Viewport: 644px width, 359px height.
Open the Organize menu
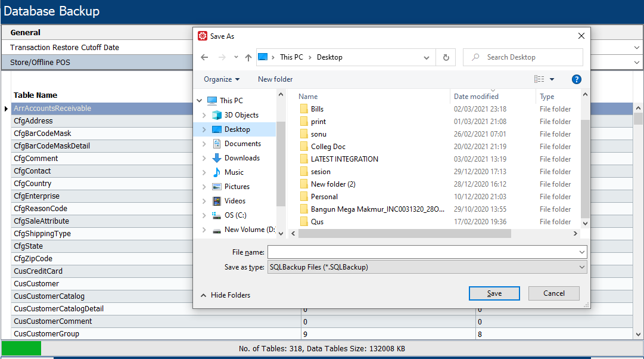[x=222, y=79]
